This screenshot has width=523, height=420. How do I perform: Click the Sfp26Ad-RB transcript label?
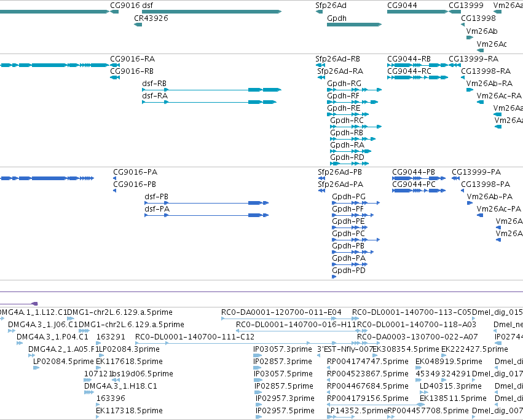[337, 59]
